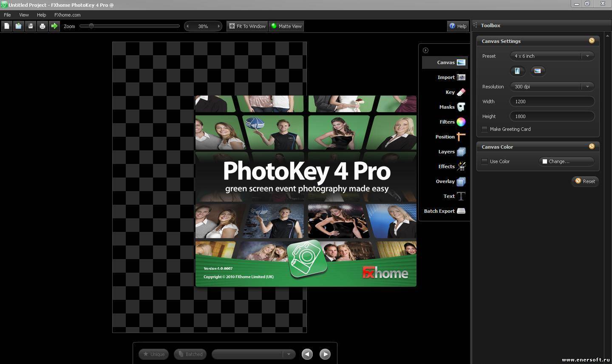
Task: Decrease zoom with left arrow beside 38%
Action: pyautogui.click(x=187, y=26)
